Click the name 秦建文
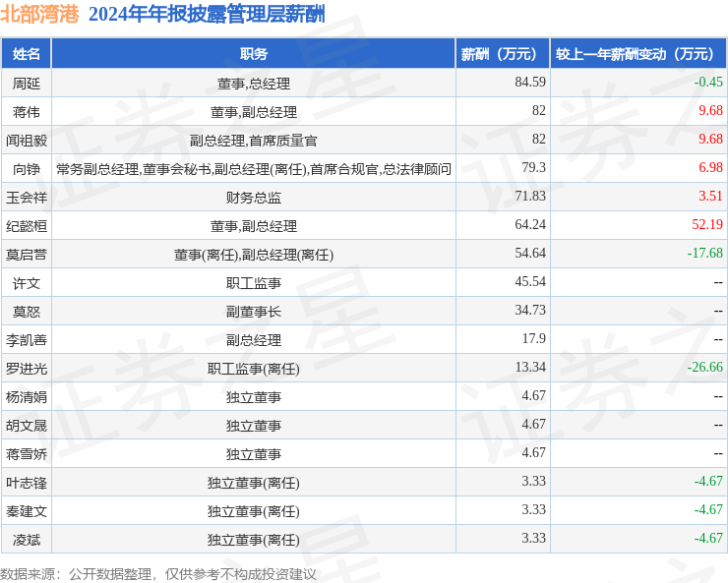Screen dimensions: 728x583 click(x=27, y=511)
